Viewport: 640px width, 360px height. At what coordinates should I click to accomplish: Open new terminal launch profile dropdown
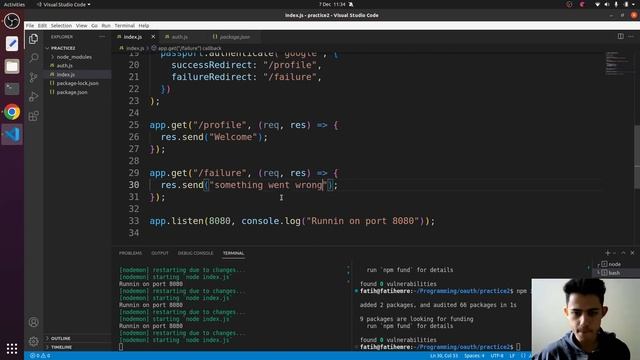(614, 253)
